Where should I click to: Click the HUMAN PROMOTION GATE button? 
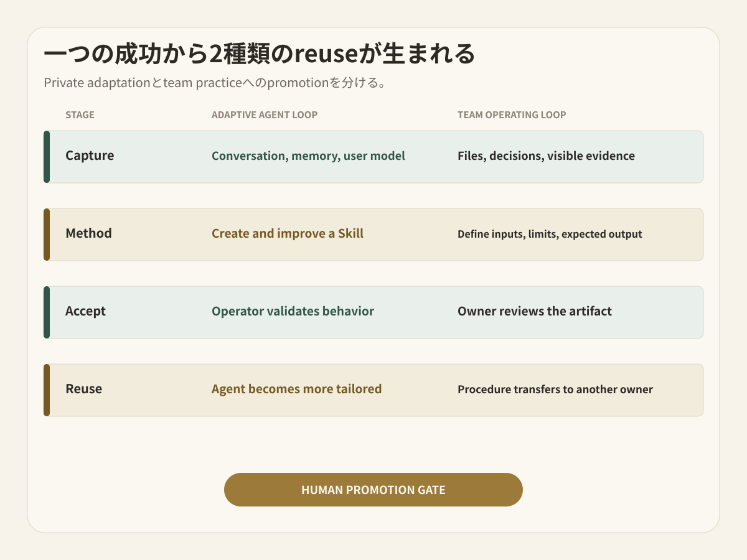(374, 490)
